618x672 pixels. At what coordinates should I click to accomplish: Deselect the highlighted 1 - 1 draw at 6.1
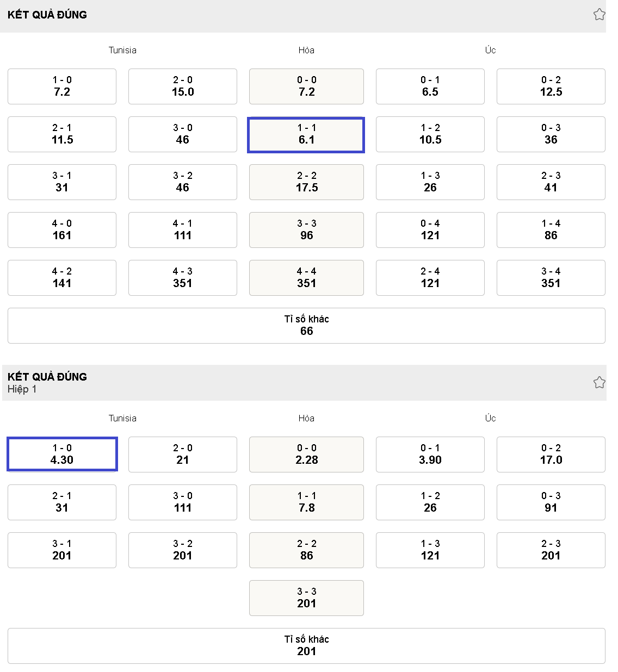click(x=306, y=134)
